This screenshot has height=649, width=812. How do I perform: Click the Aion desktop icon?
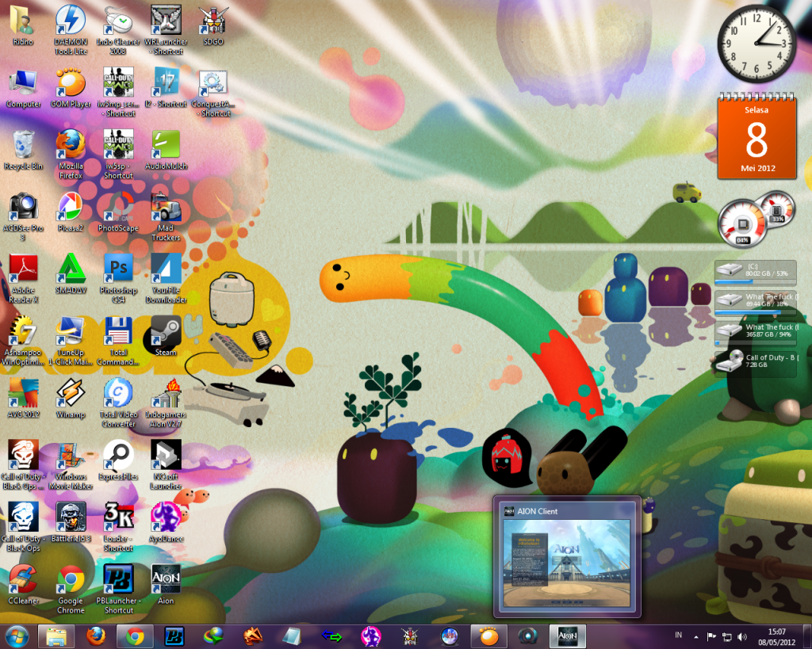pyautogui.click(x=166, y=585)
